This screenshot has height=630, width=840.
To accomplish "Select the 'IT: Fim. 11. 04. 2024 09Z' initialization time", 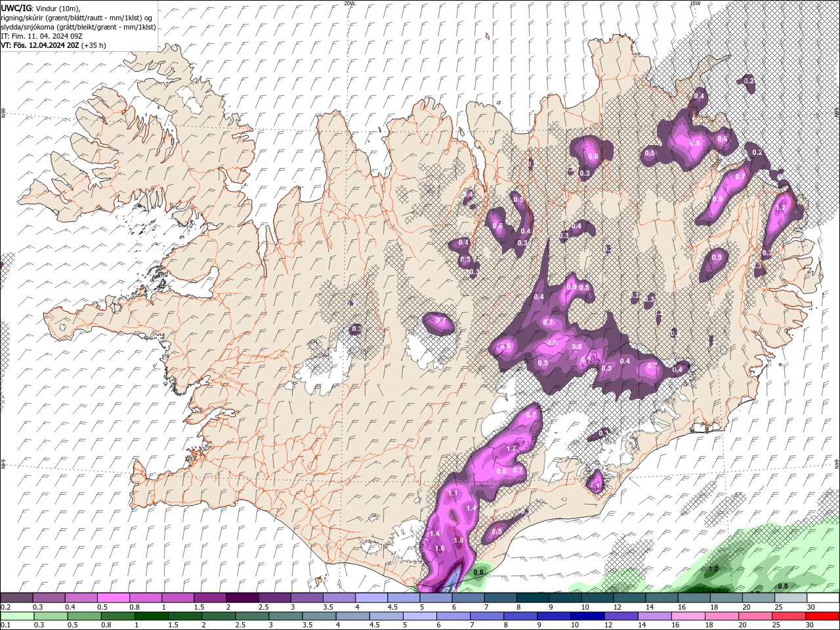I will 40,36.
